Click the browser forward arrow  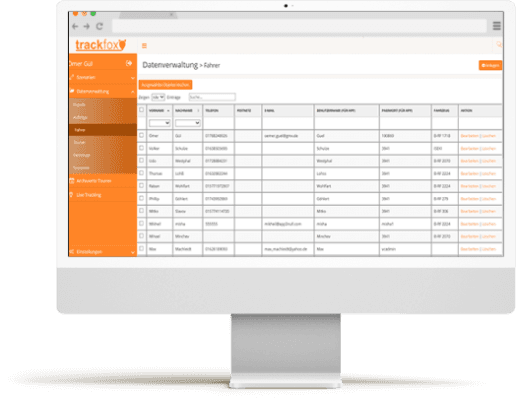coord(87,26)
